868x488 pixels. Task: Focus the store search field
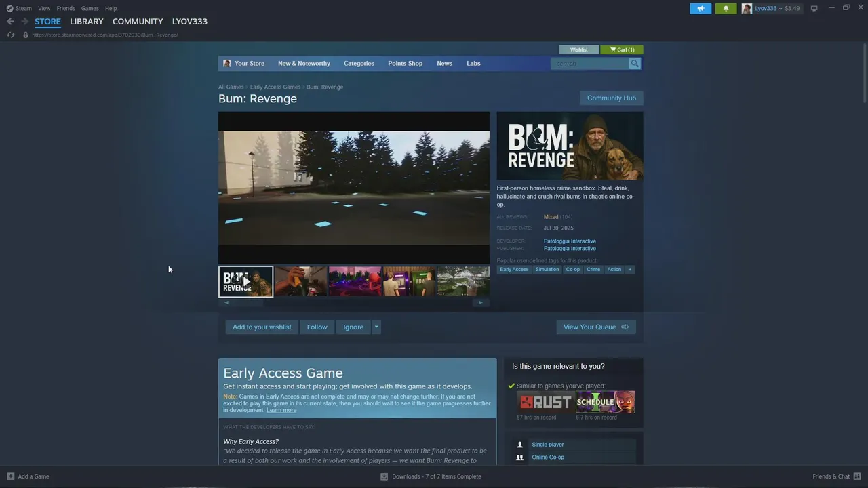[590, 63]
